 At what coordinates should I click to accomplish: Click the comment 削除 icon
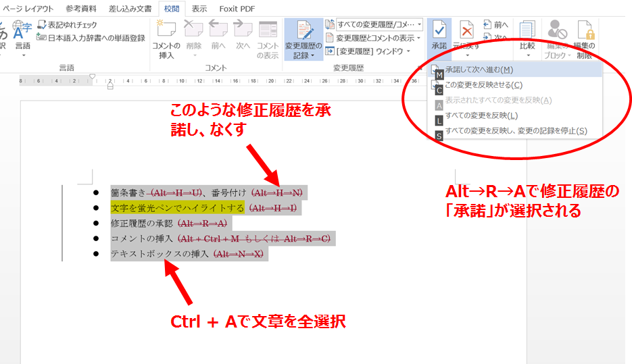193,29
